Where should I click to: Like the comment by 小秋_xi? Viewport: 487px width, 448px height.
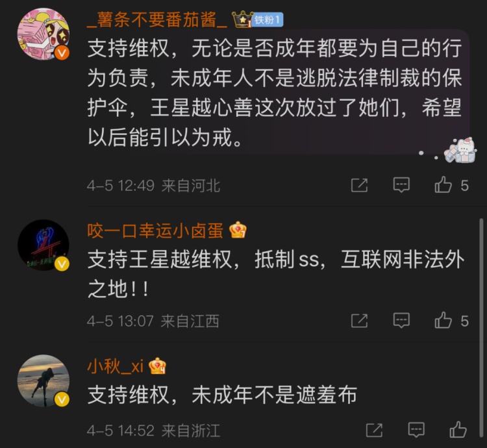[x=458, y=430]
